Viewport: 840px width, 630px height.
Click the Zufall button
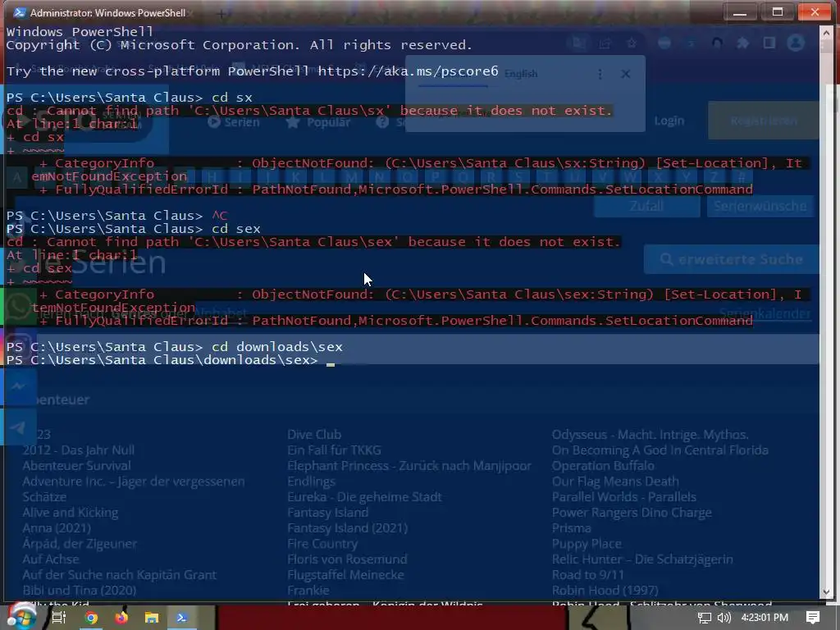pyautogui.click(x=646, y=206)
